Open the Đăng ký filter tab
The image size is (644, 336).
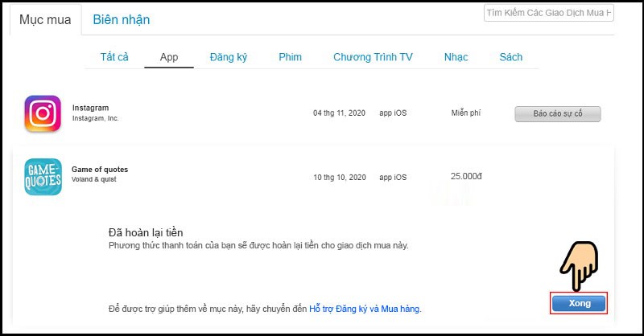[x=229, y=57]
